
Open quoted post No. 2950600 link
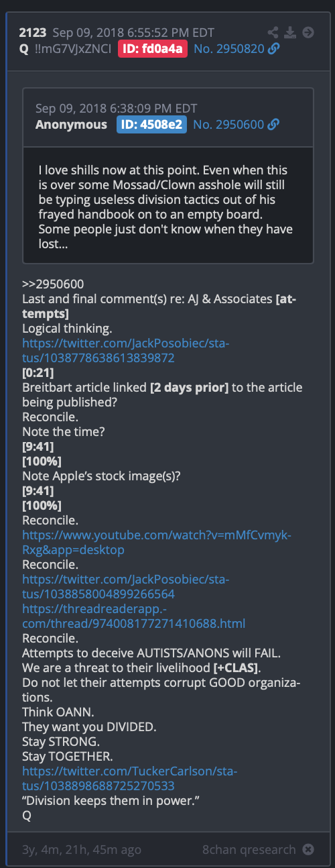tap(228, 125)
